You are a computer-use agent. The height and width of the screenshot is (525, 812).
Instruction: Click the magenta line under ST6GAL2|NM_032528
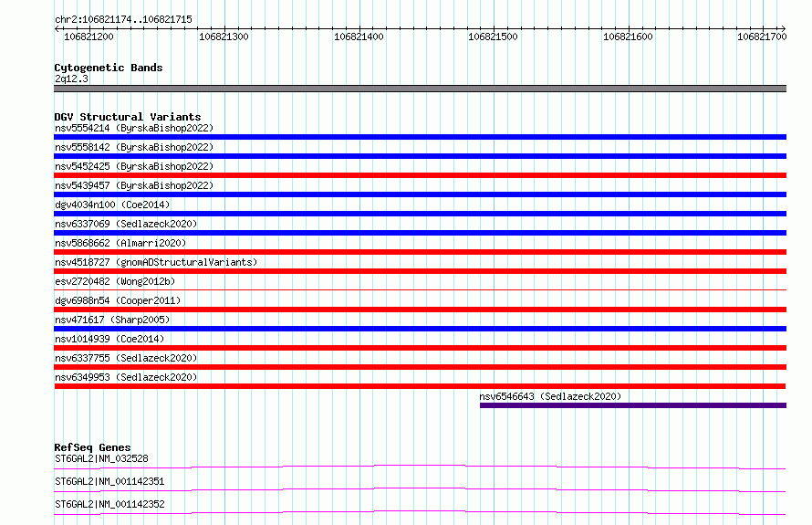(x=420, y=467)
